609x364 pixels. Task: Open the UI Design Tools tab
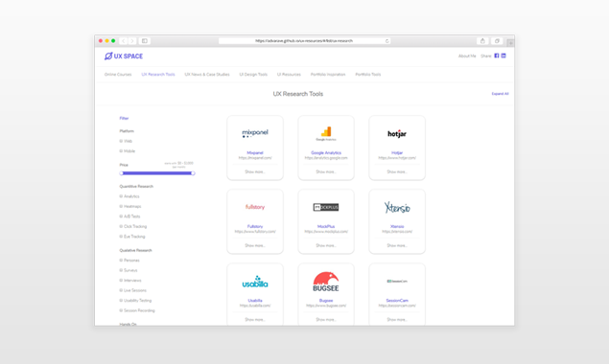(253, 75)
